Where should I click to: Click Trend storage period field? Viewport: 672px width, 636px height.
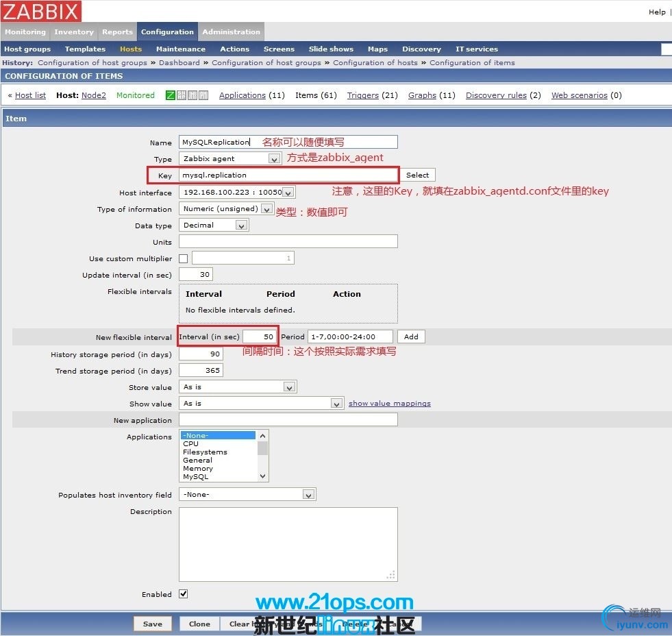pos(201,370)
